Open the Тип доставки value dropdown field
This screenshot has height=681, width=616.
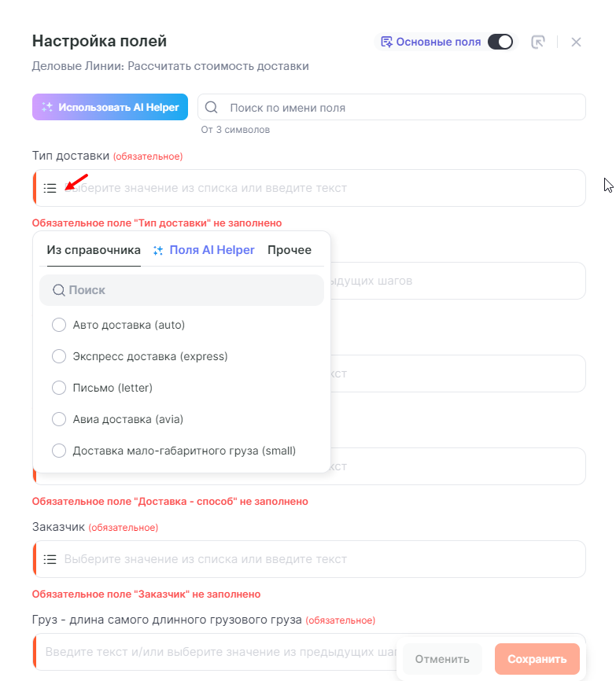pyautogui.click(x=315, y=189)
